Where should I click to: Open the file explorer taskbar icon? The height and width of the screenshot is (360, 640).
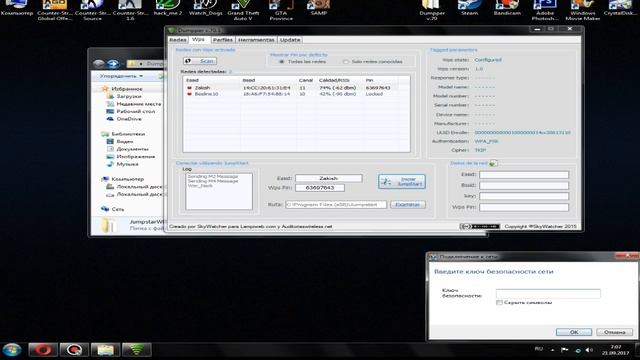click(x=105, y=350)
